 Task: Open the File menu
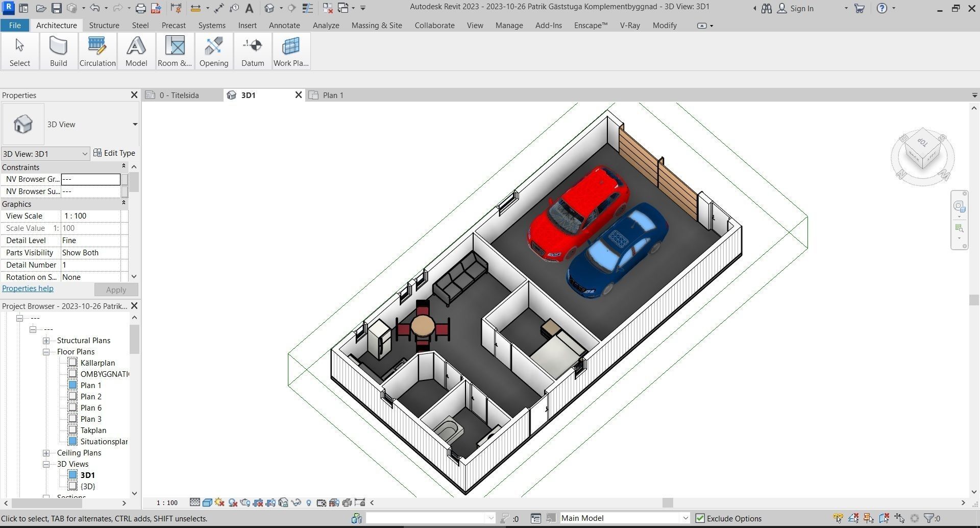(15, 25)
